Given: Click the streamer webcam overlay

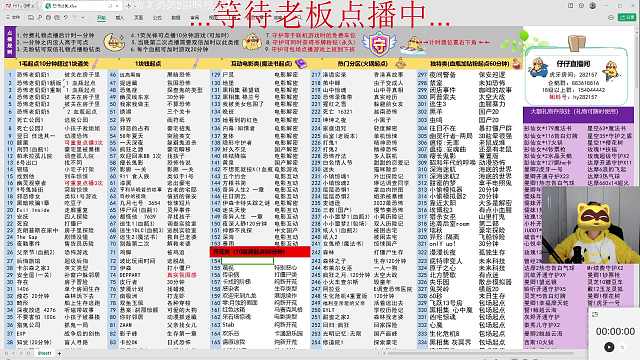Looking at the screenshot, I should pyautogui.click(x=591, y=225).
